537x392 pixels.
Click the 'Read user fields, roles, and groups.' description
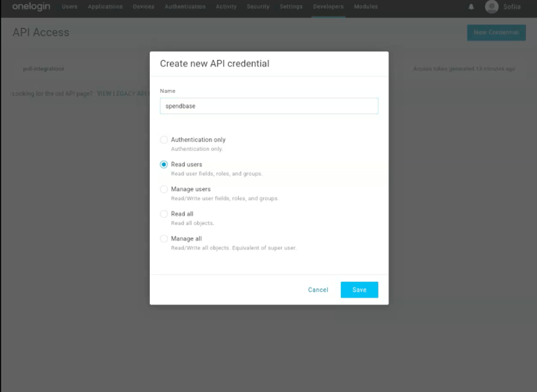click(217, 173)
